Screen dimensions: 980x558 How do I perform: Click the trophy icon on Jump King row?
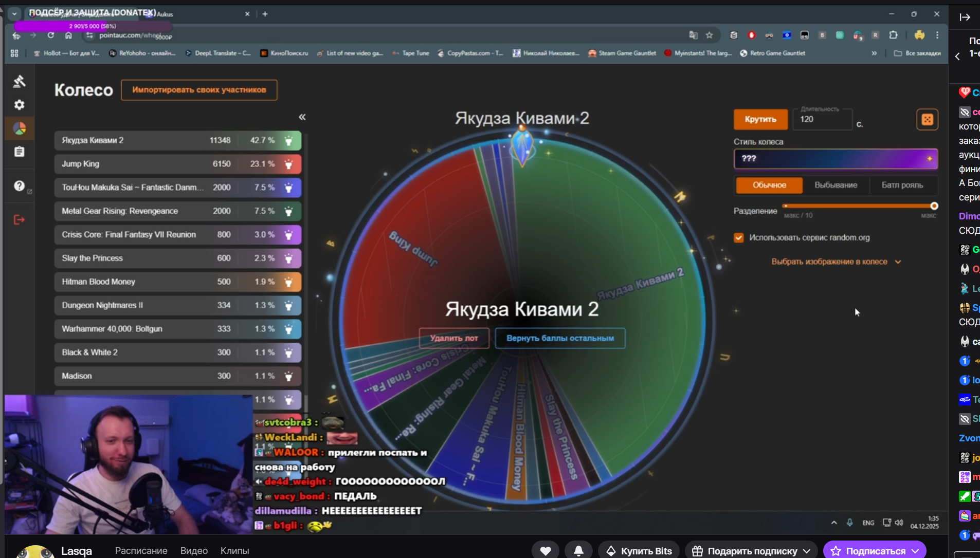click(x=289, y=164)
